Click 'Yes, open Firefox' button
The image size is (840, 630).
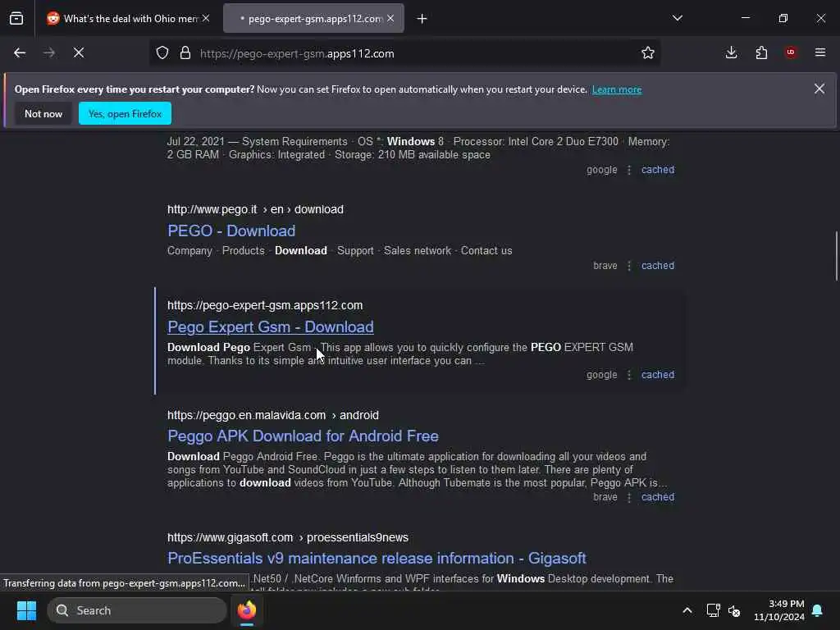coord(125,113)
